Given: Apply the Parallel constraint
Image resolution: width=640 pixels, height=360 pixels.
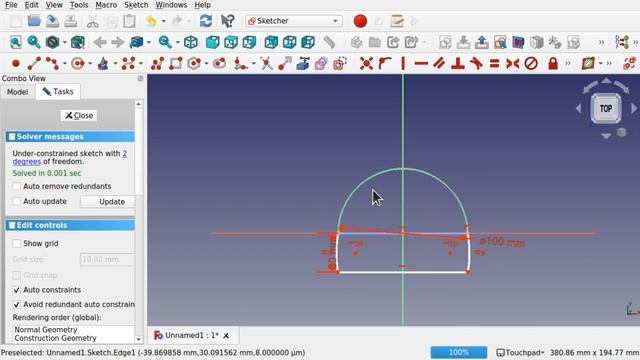Looking at the screenshot, I should point(439,63).
